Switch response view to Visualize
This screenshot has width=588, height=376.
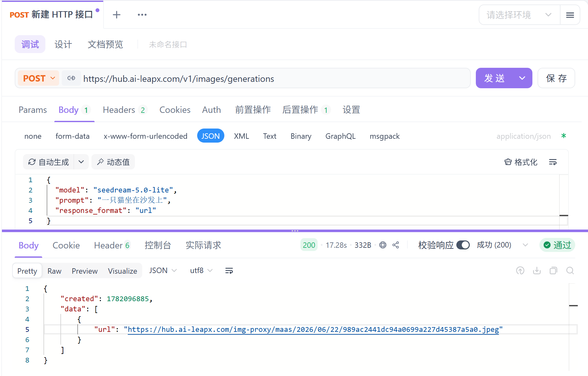point(122,271)
